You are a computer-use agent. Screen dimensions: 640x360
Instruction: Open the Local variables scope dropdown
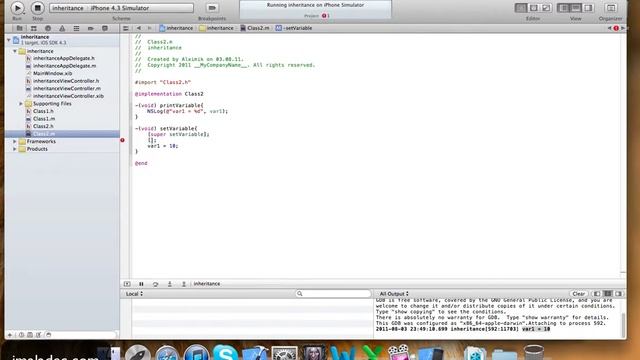click(134, 294)
